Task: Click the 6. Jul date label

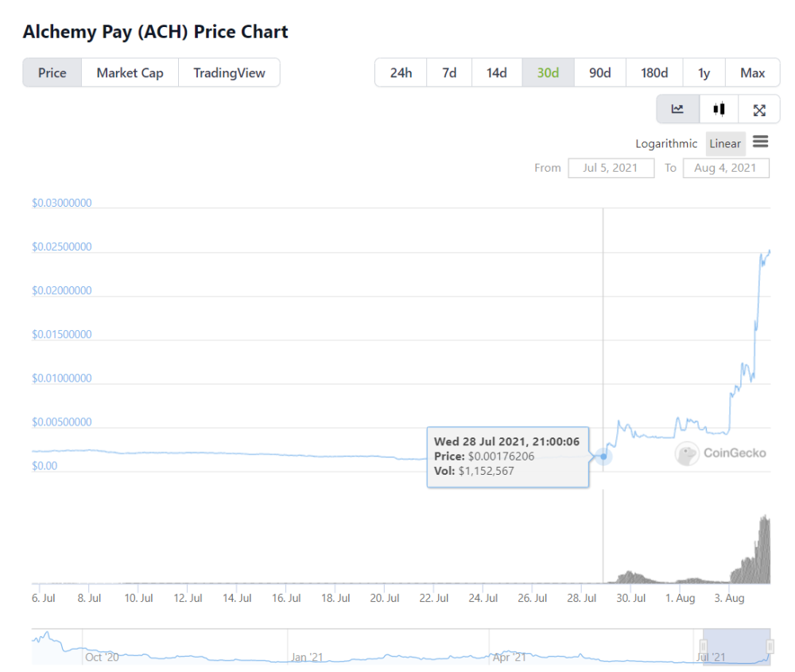Action: click(44, 599)
